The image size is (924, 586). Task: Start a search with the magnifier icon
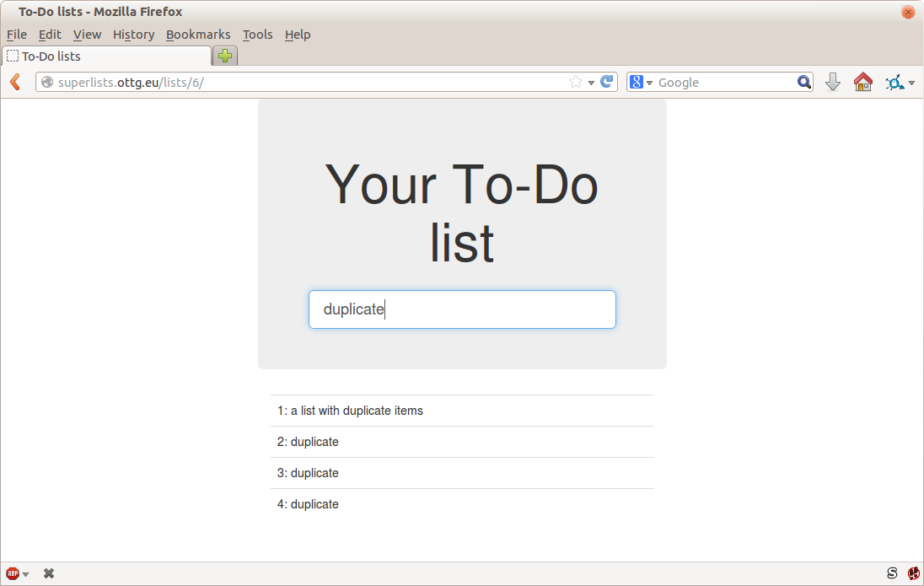click(x=803, y=82)
